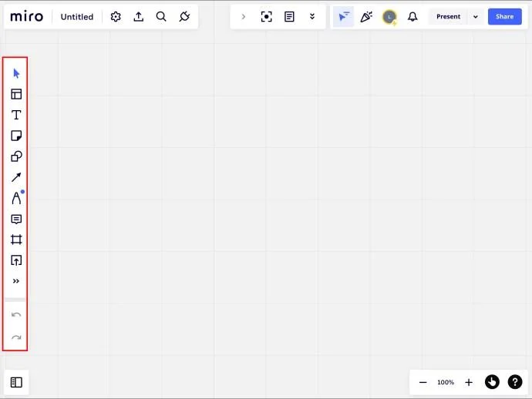Select the Frame tool
The width and height of the screenshot is (532, 399).
(16, 240)
